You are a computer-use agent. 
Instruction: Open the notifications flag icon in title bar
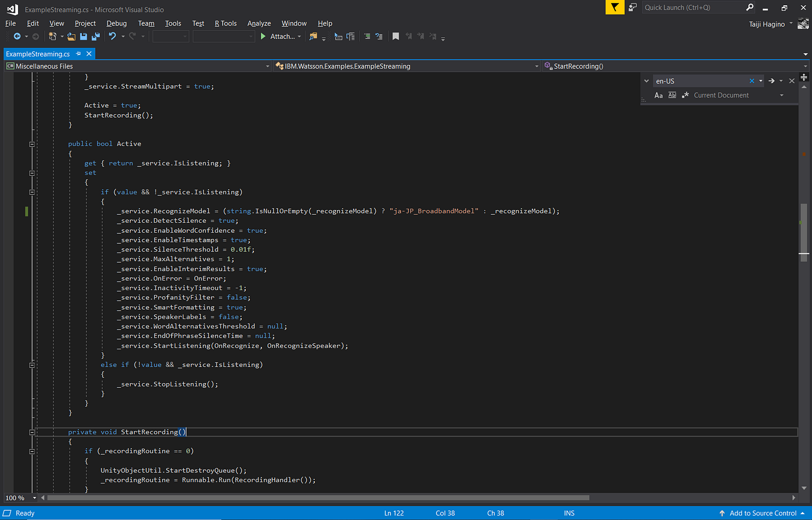614,7
